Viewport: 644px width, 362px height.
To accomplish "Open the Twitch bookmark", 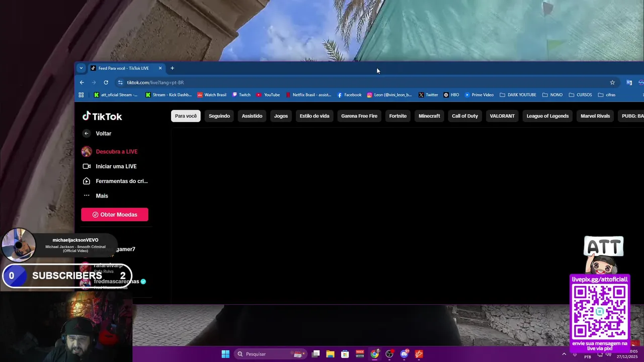I will (x=242, y=95).
